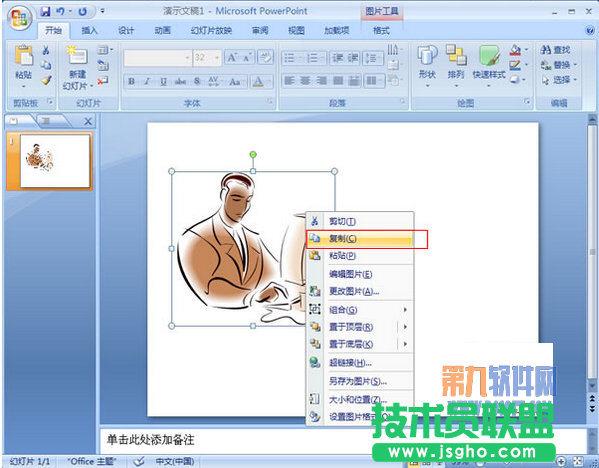Toggle strikethrough formatting
This screenshot has width=599, height=468.
[x=180, y=81]
